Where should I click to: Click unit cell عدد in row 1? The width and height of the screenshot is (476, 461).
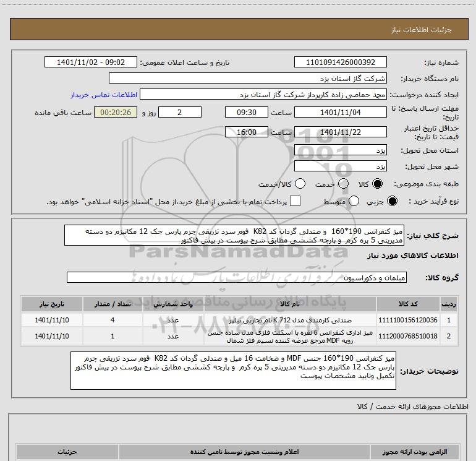tap(173, 320)
